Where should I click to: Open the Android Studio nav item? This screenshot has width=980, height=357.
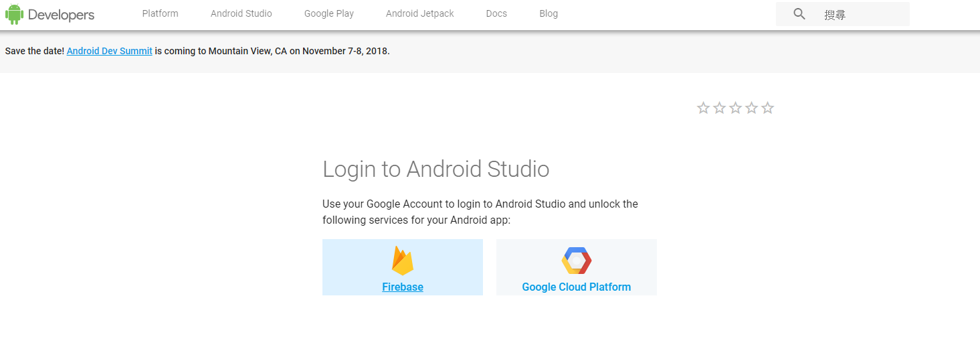241,13
